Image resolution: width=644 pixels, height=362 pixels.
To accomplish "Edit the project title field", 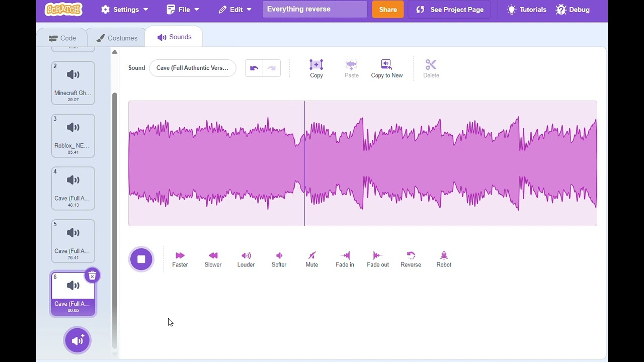I will [315, 10].
